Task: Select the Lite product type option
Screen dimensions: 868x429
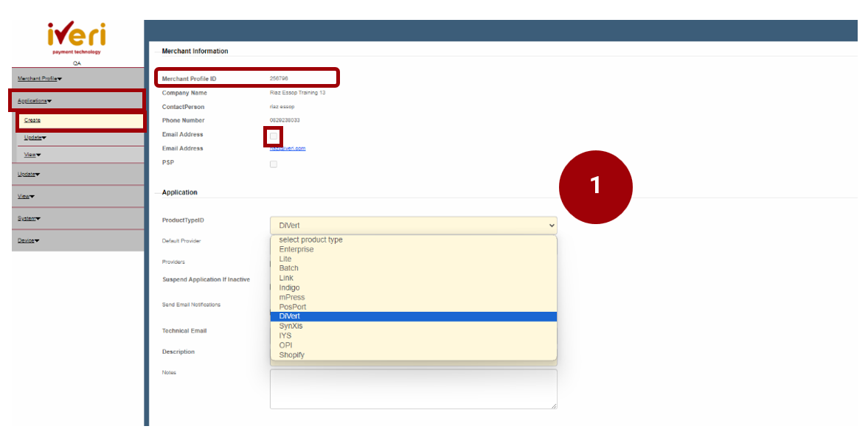Action: point(285,259)
